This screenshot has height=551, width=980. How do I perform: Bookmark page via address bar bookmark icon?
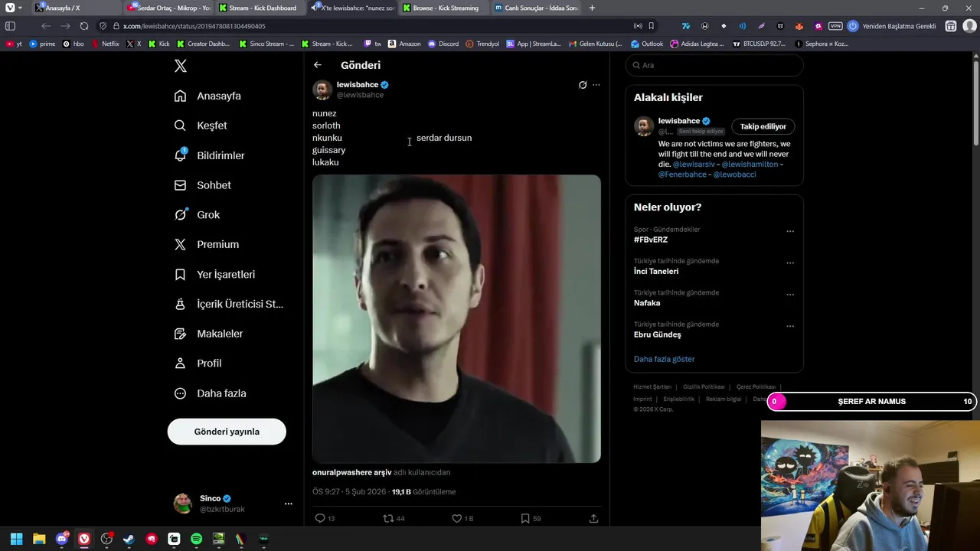coord(652,26)
